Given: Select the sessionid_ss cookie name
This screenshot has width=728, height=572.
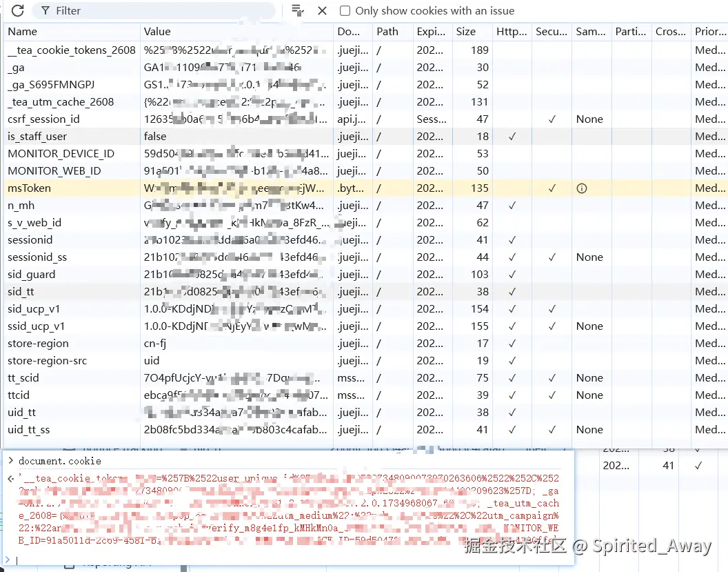Looking at the screenshot, I should [37, 257].
